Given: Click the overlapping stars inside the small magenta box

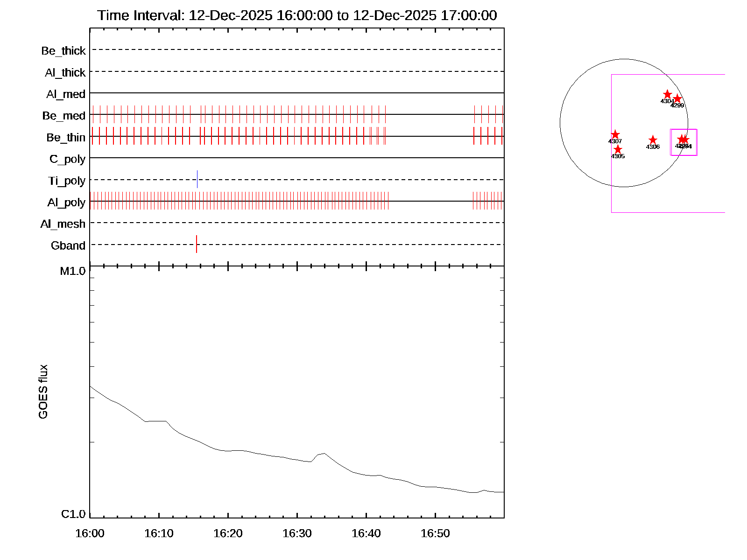Looking at the screenshot, I should point(683,139).
